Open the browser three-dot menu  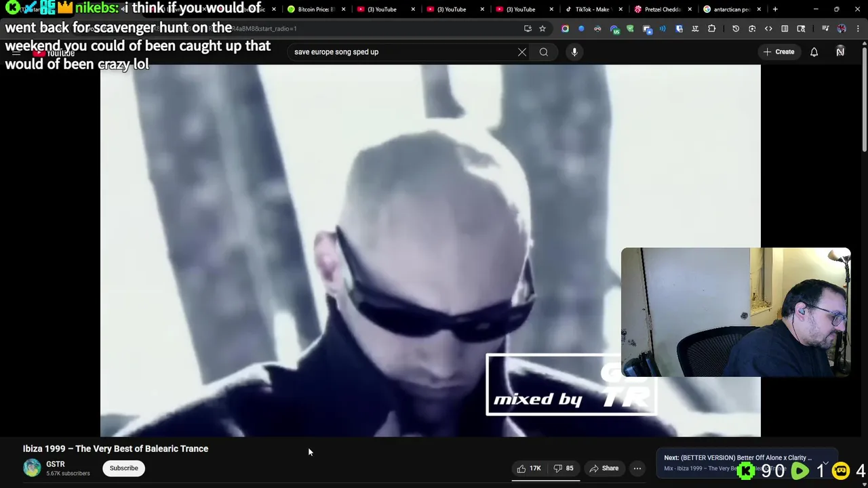858,28
